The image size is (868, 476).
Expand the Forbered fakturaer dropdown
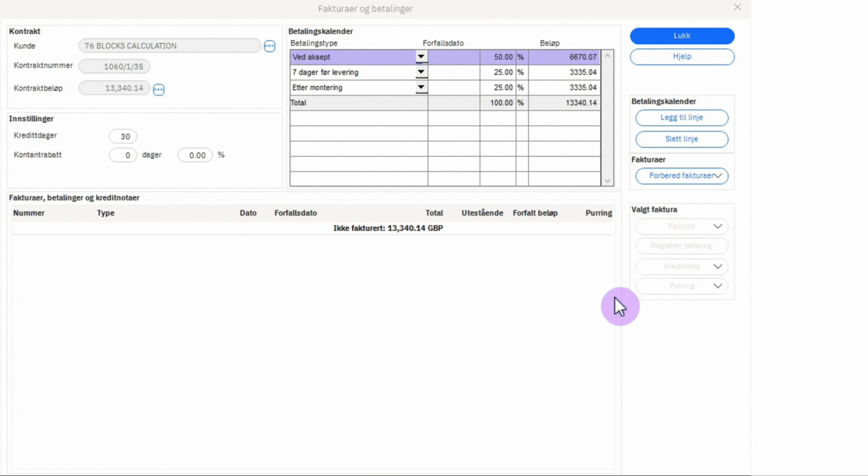point(718,176)
